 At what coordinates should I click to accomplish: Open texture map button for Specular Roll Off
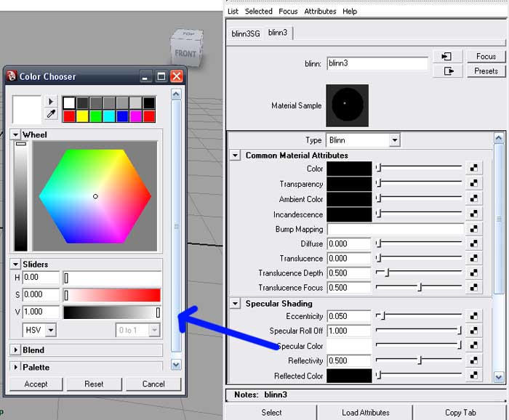[x=473, y=331]
